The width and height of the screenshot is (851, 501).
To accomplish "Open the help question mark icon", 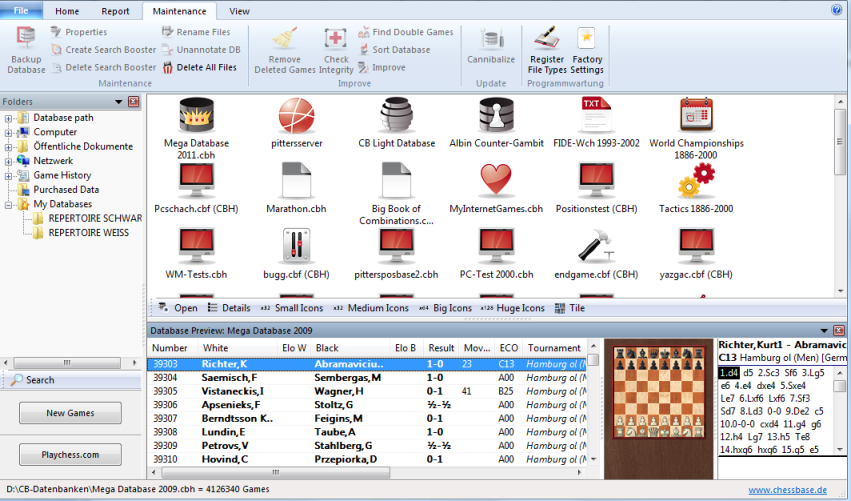I will pos(836,10).
